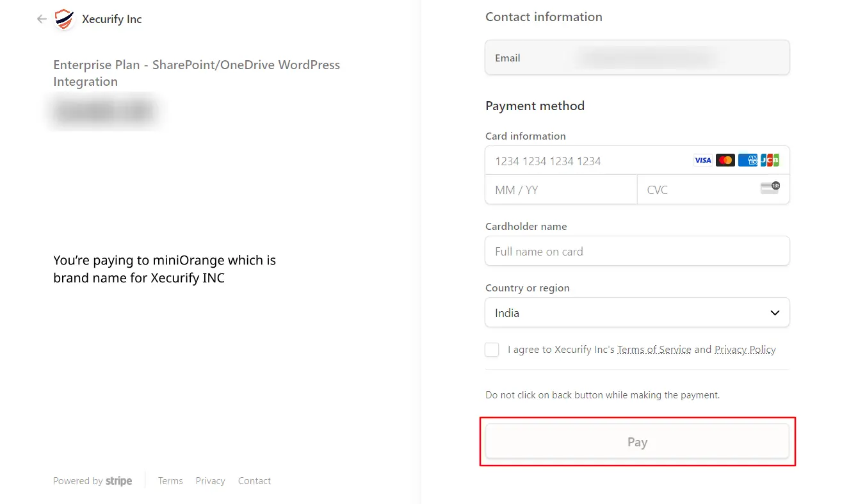Go back using the left arrow icon
This screenshot has width=842, height=504.
[x=42, y=19]
